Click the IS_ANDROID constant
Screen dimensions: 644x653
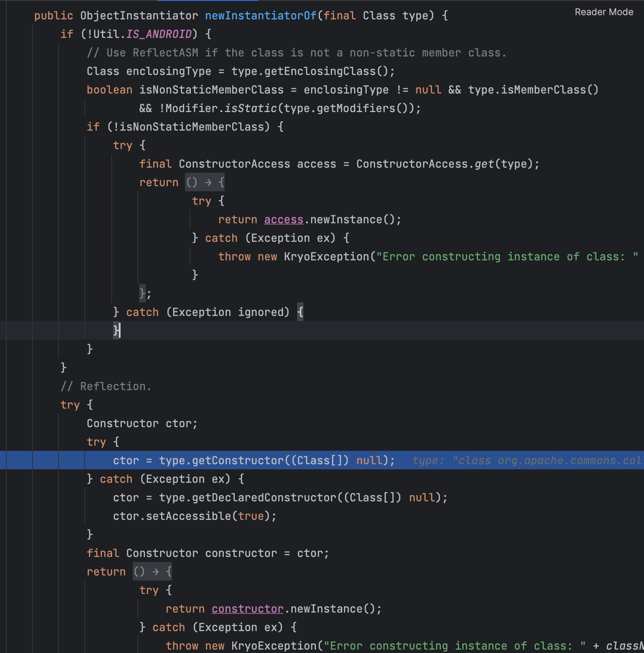click(159, 34)
